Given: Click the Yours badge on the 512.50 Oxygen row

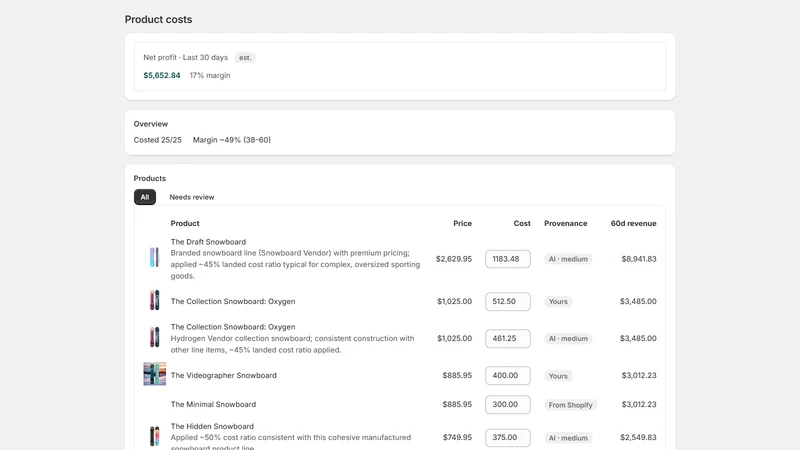Looking at the screenshot, I should click(558, 302).
